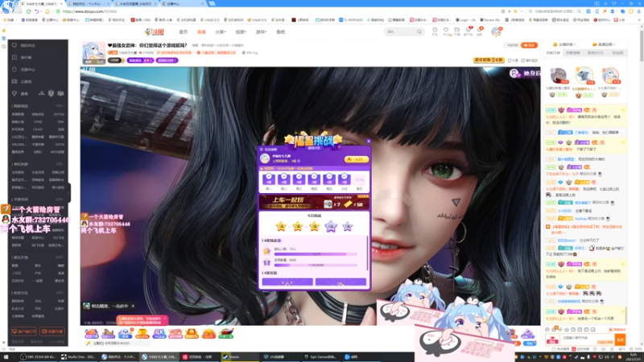Click the 上车一起拼 banner
This screenshot has width=644, height=362.
[314, 203]
